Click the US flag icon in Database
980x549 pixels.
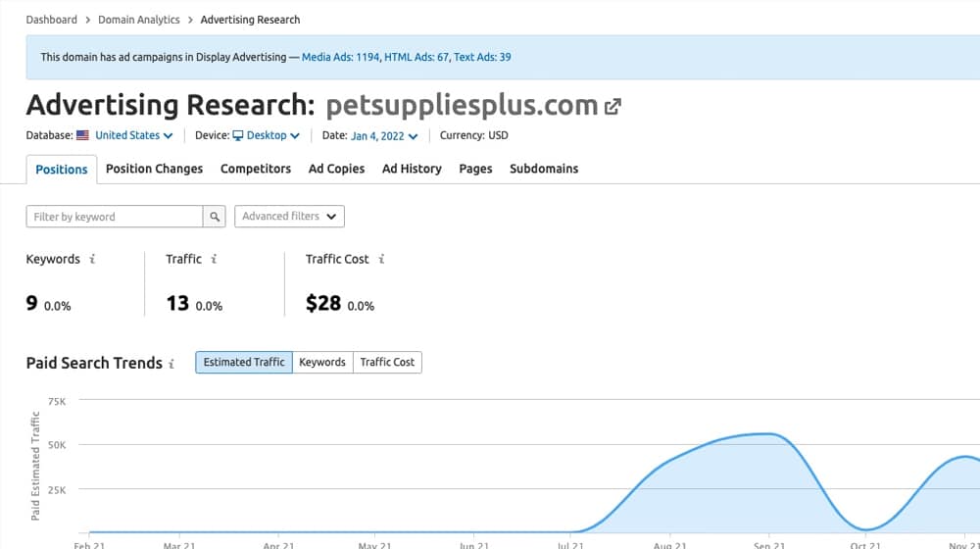tap(82, 135)
